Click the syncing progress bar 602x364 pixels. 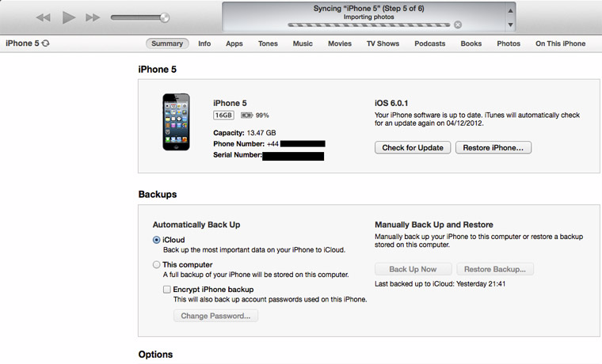[368, 25]
